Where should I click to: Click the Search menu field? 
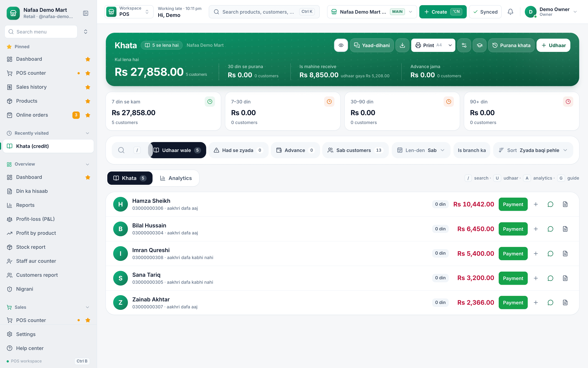(41, 32)
